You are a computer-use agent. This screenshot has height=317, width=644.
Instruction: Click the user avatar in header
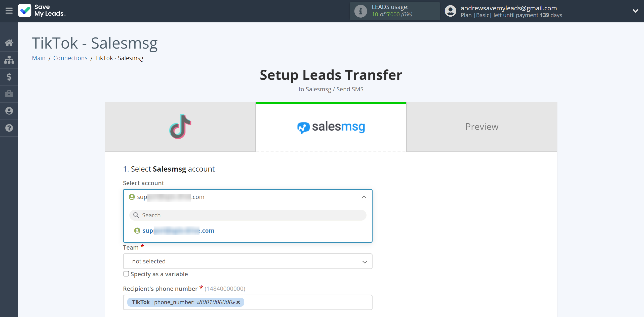450,11
